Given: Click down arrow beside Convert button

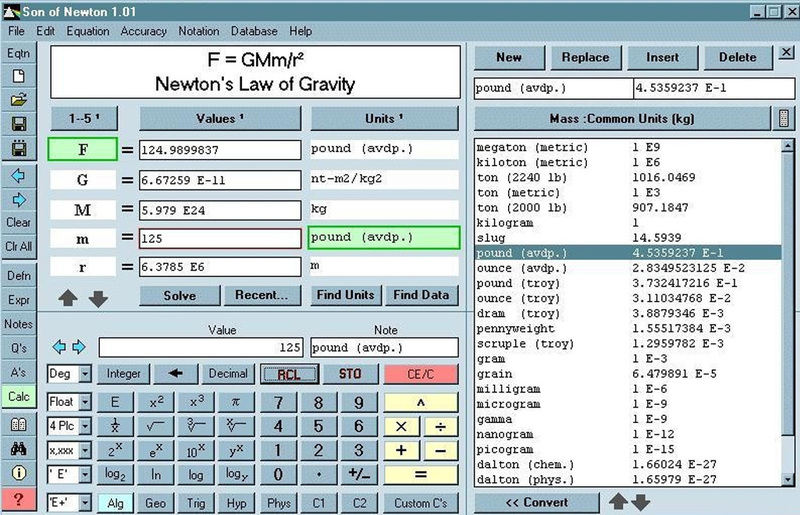Looking at the screenshot, I should tap(641, 503).
